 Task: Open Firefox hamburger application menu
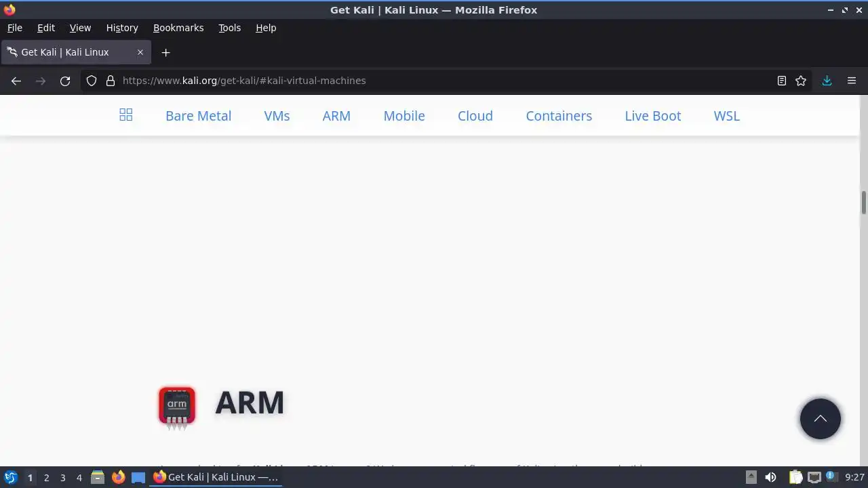pyautogui.click(x=852, y=81)
